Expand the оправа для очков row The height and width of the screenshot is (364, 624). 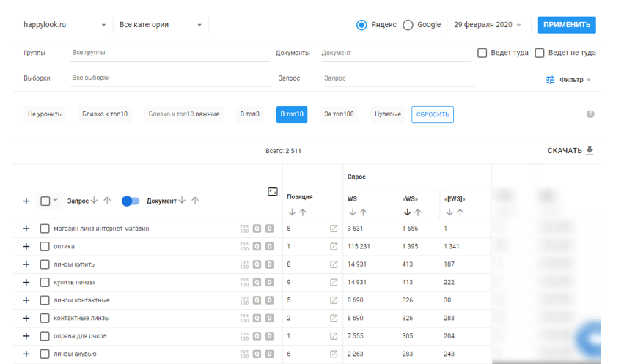(x=26, y=336)
